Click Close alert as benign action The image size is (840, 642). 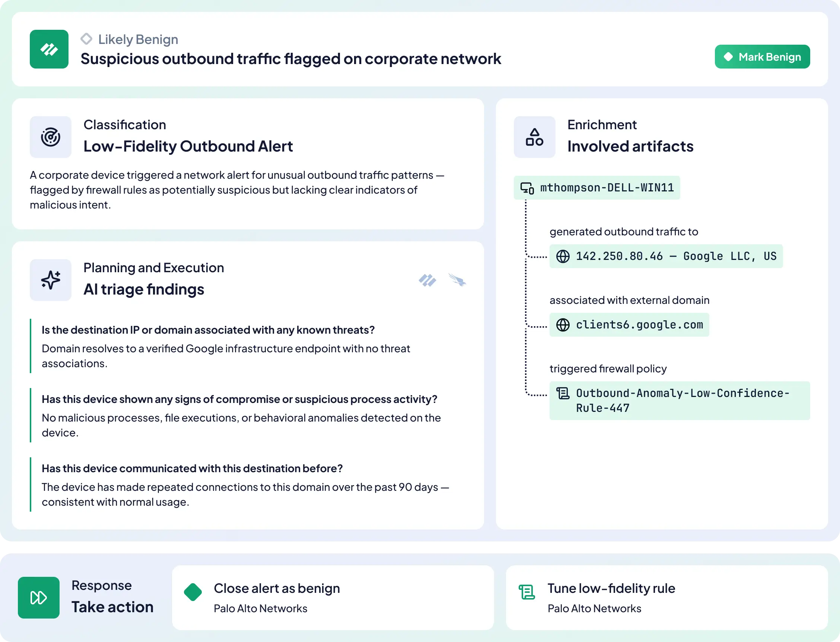click(332, 597)
